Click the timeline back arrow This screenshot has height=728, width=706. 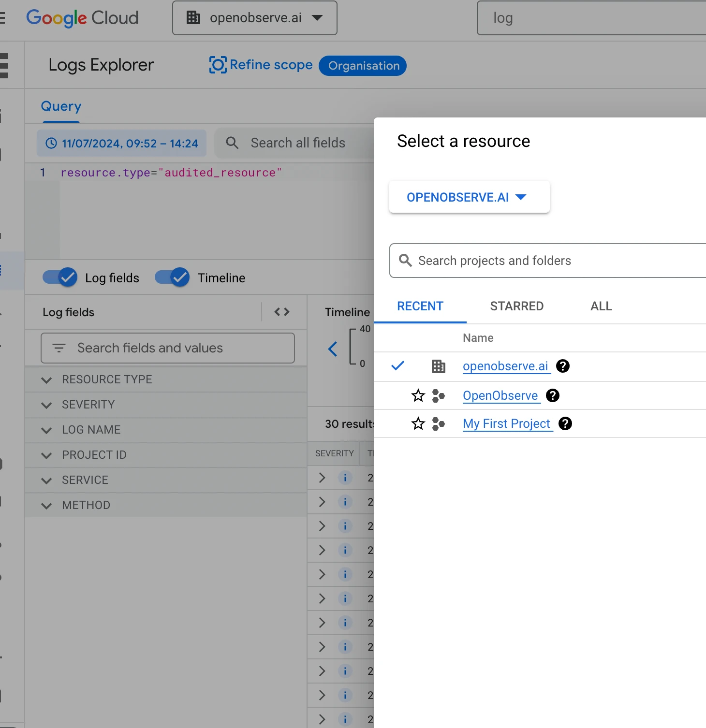(x=333, y=349)
